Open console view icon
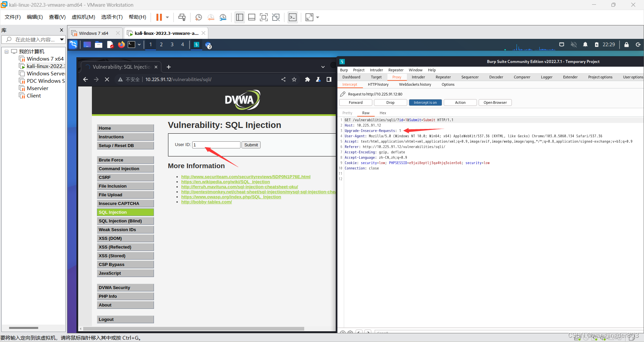The height and width of the screenshot is (342, 644). (x=292, y=17)
